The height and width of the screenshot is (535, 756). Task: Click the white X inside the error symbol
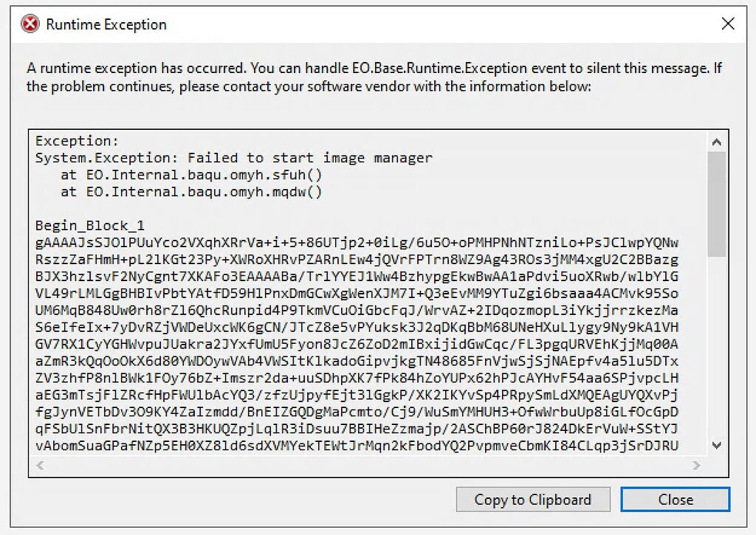point(28,23)
